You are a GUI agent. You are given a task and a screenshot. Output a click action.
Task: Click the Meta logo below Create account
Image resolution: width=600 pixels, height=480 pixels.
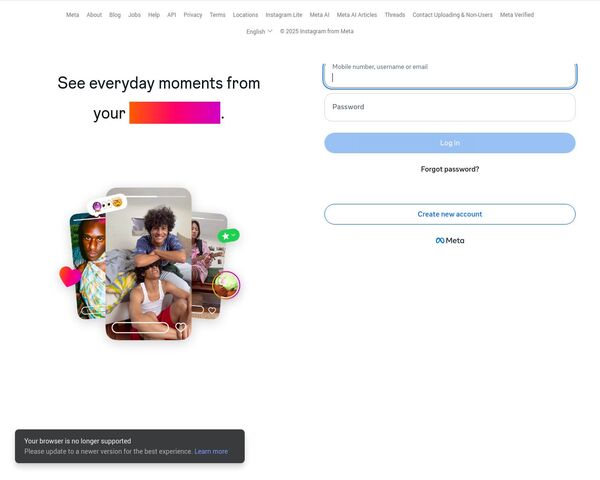(x=450, y=240)
